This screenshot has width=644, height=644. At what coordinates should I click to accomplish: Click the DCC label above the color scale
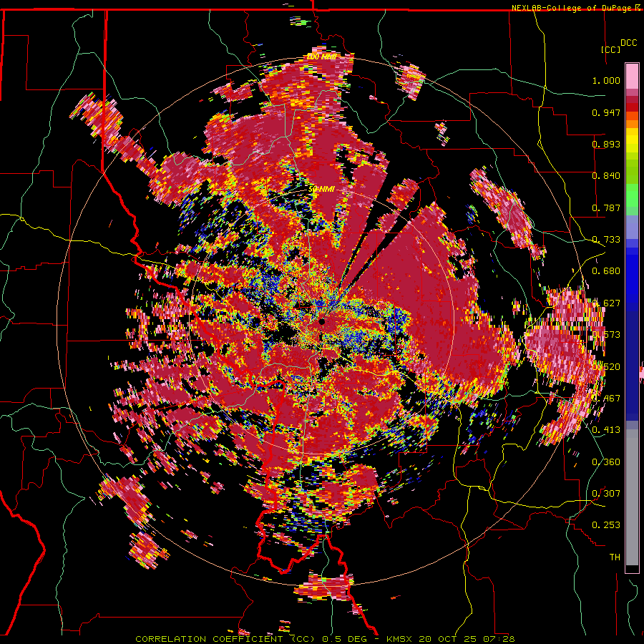click(x=628, y=43)
